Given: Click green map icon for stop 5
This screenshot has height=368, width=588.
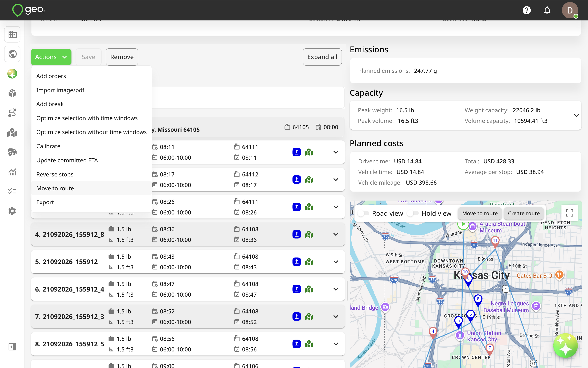Looking at the screenshot, I should (x=309, y=262).
